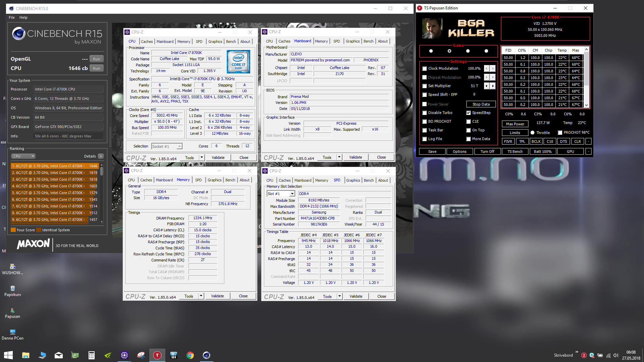
Task: Open Denne PCen desktop icon
Action: point(12,335)
